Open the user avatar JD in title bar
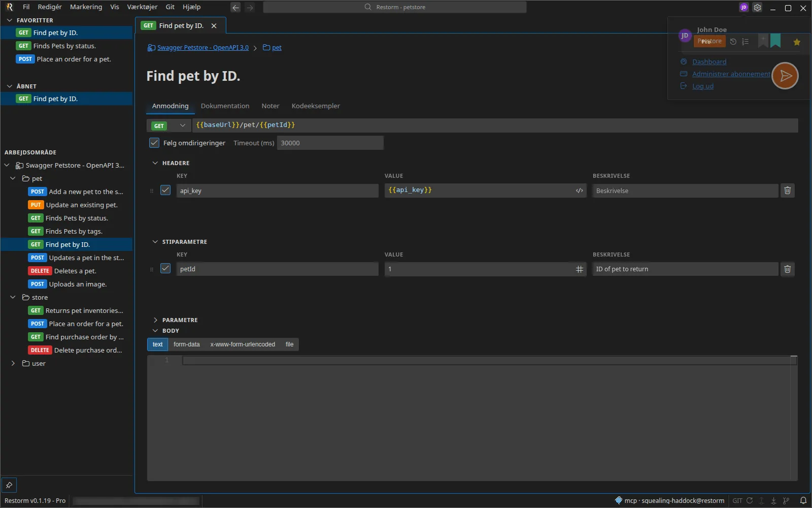 (743, 7)
